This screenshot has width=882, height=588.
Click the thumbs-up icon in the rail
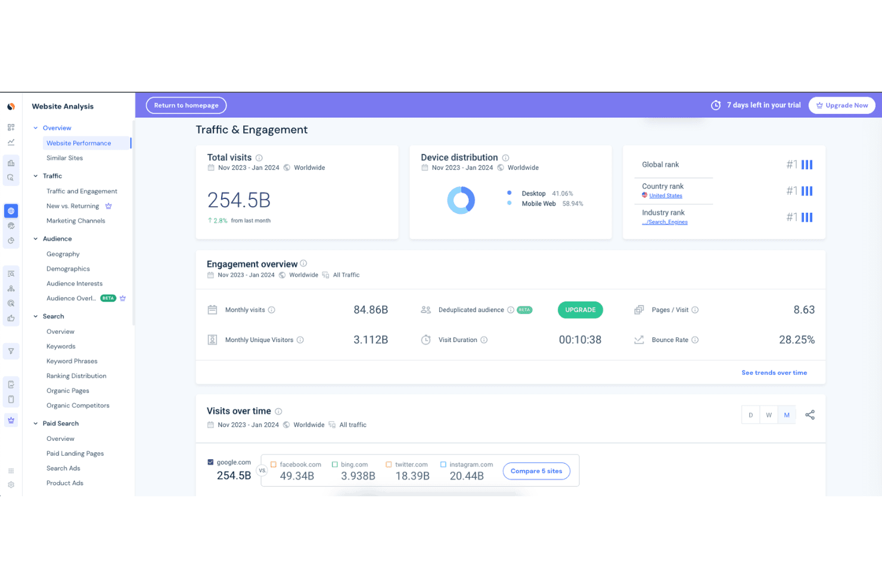point(11,318)
